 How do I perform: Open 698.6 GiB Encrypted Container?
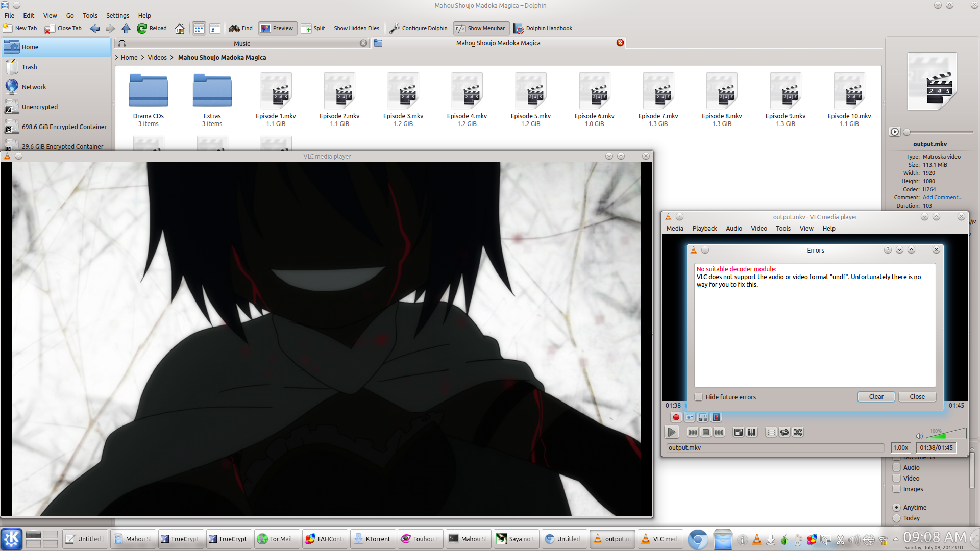[56, 127]
